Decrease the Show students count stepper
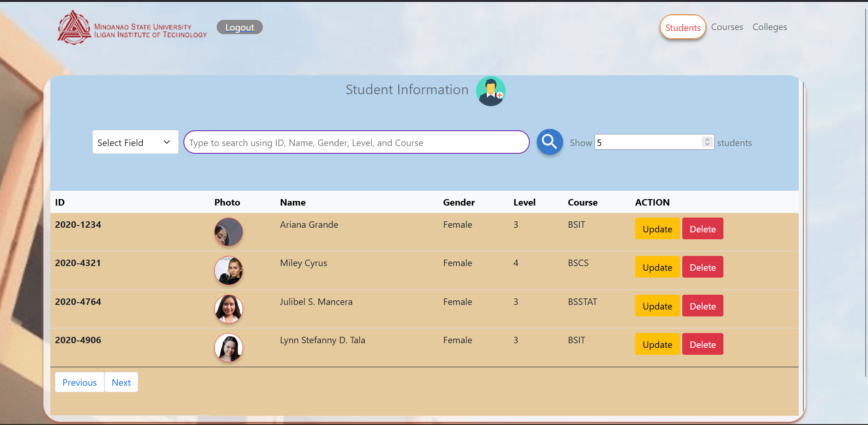The image size is (868, 425). [x=707, y=145]
